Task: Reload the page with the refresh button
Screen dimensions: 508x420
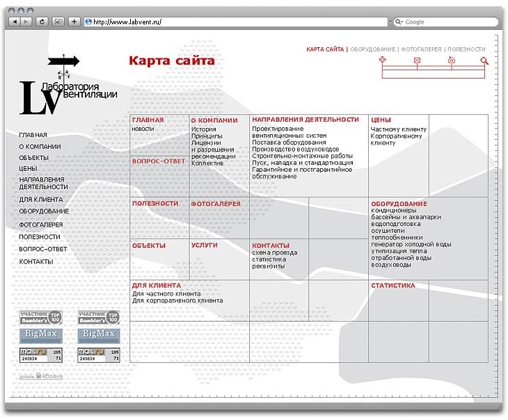Action: pos(42,22)
